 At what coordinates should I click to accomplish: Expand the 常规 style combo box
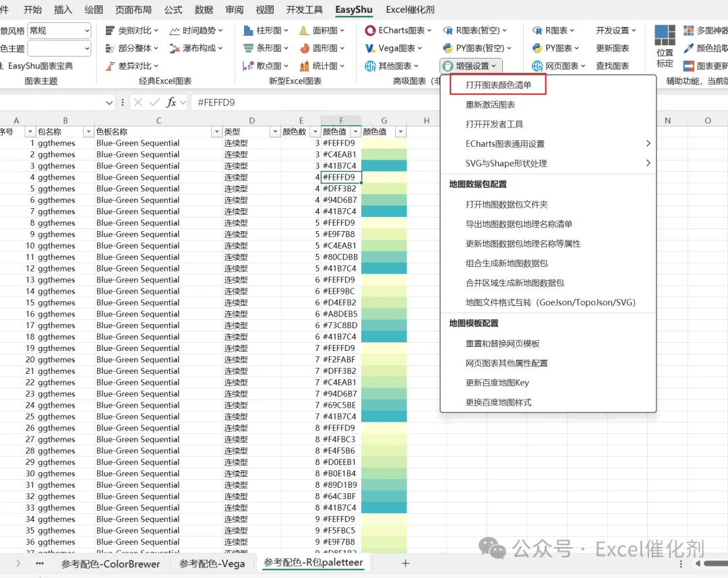coord(87,30)
